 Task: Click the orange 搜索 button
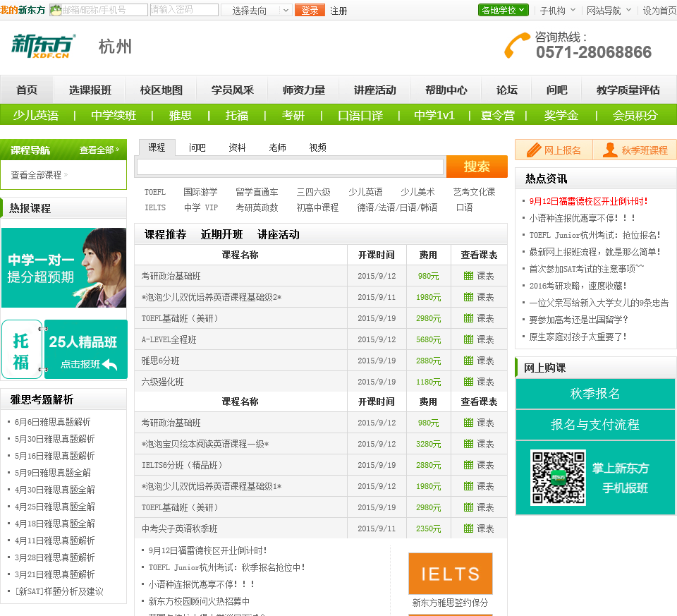tap(477, 167)
